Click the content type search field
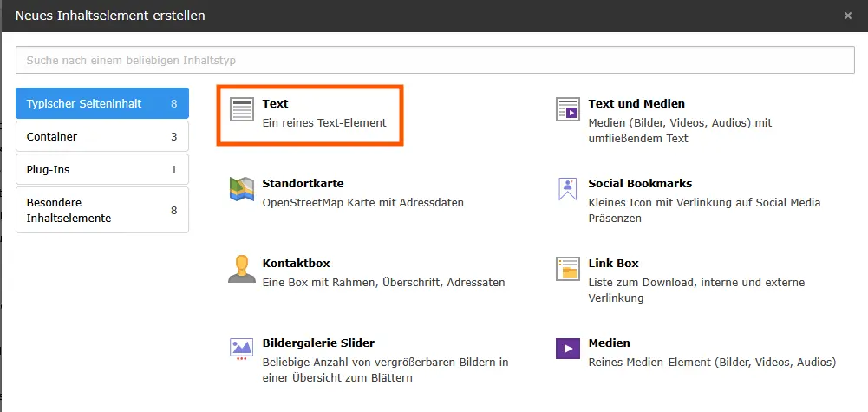 coord(434,61)
